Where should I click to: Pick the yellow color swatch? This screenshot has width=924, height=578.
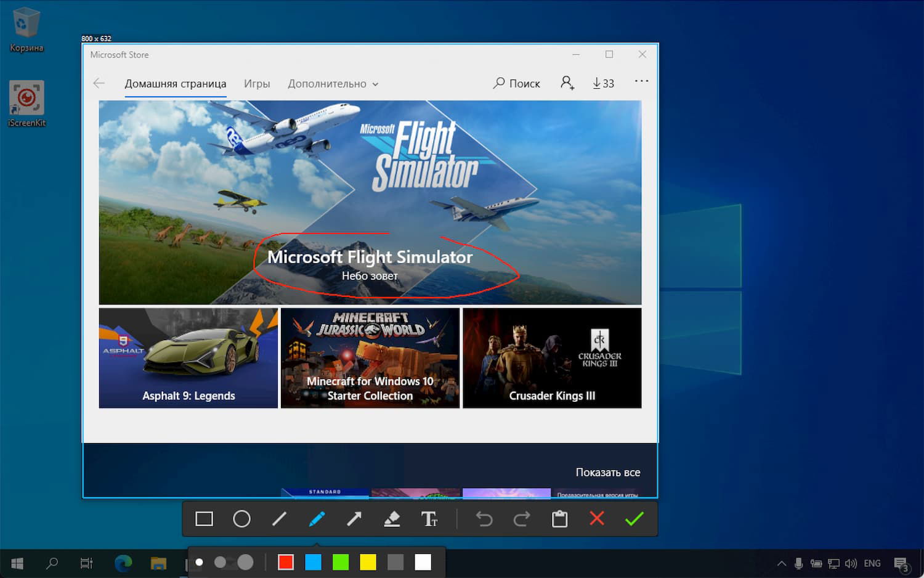[x=368, y=562]
